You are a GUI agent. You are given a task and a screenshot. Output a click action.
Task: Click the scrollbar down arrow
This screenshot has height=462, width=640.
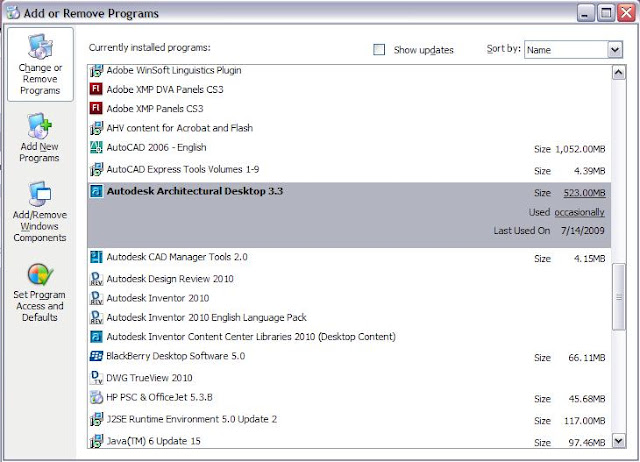tap(619, 441)
